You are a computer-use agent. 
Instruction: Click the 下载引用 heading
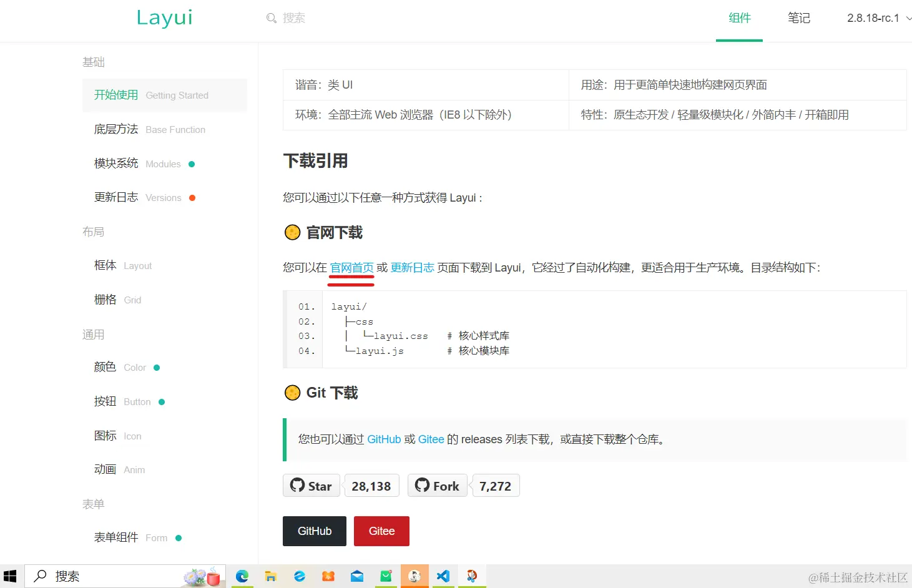click(315, 161)
